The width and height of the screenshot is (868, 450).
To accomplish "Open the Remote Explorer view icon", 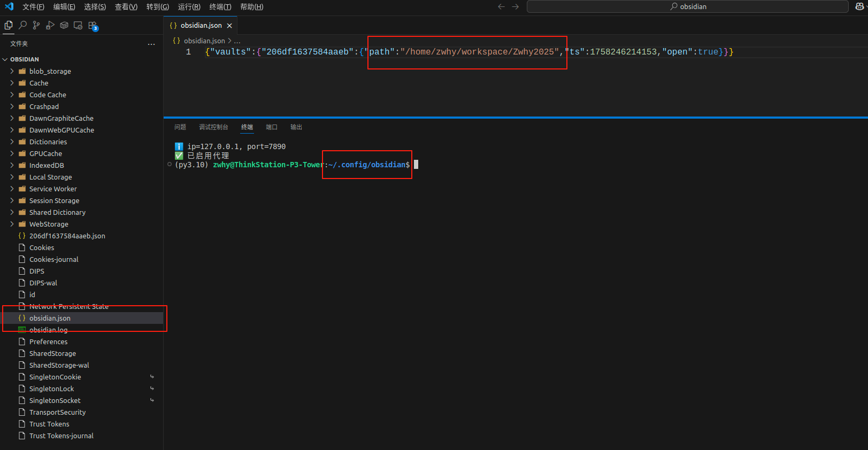I will click(78, 25).
